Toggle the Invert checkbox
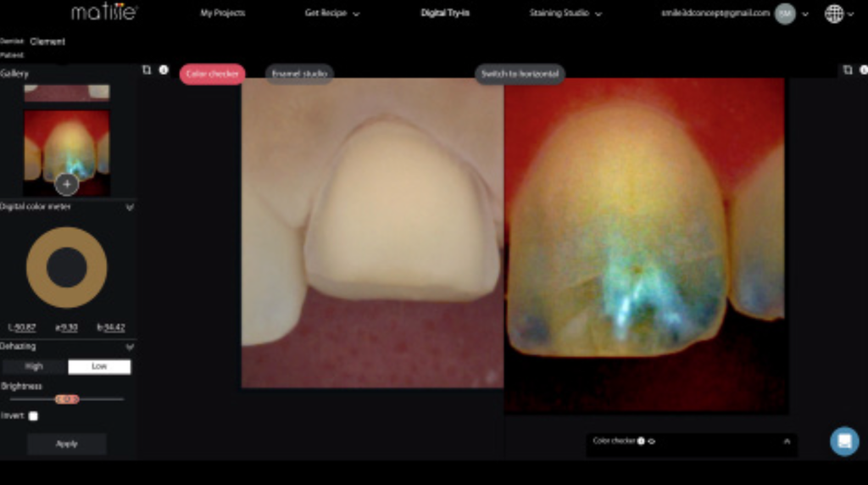868x485 pixels. tap(33, 416)
